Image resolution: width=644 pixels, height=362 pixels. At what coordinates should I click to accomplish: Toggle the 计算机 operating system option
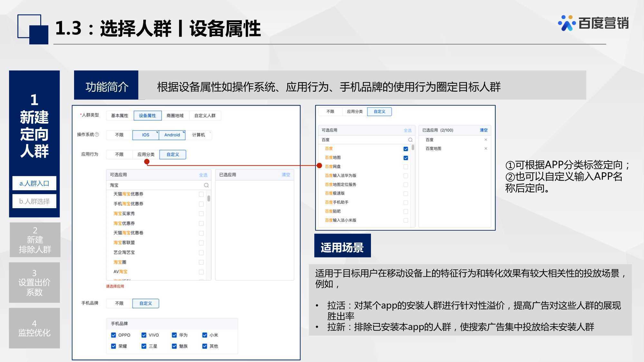pyautogui.click(x=198, y=135)
